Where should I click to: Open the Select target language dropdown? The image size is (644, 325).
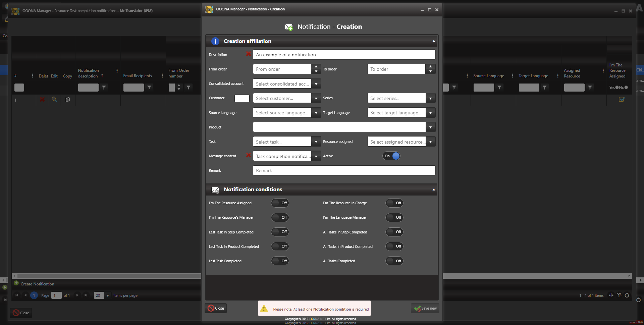[x=430, y=113]
